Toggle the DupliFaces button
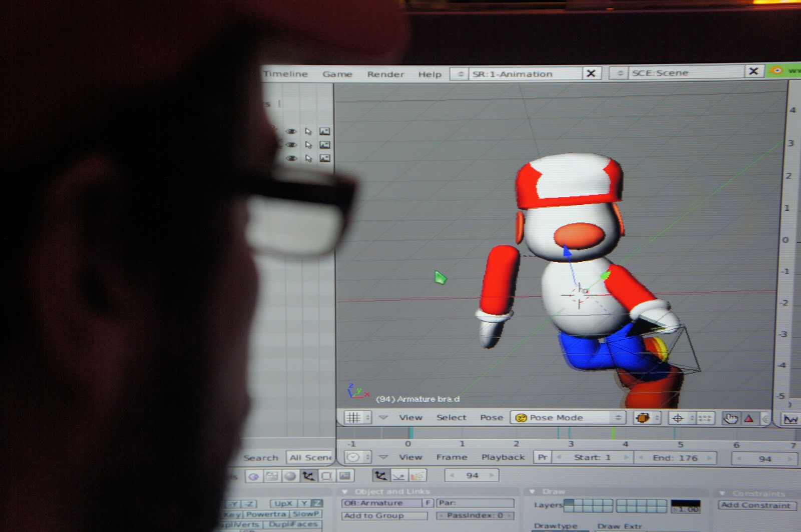 point(293,524)
